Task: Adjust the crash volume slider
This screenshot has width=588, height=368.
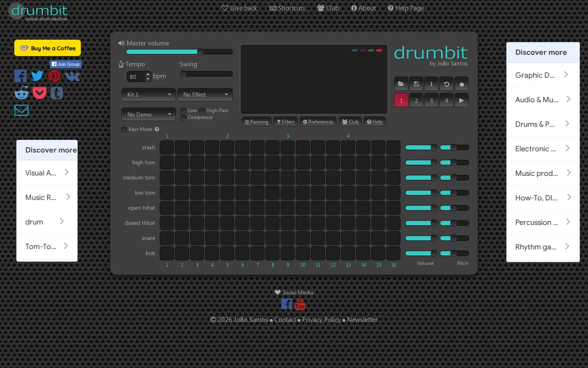Action: pos(421,147)
